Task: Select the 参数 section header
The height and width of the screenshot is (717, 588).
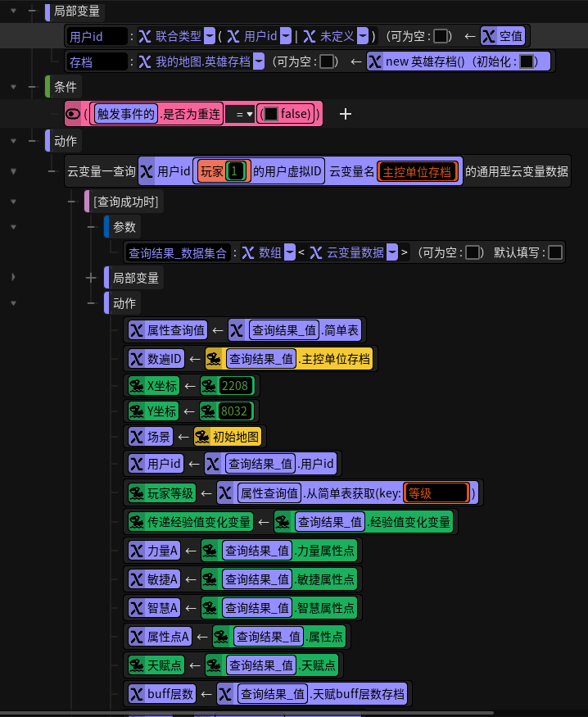Action: click(x=124, y=227)
